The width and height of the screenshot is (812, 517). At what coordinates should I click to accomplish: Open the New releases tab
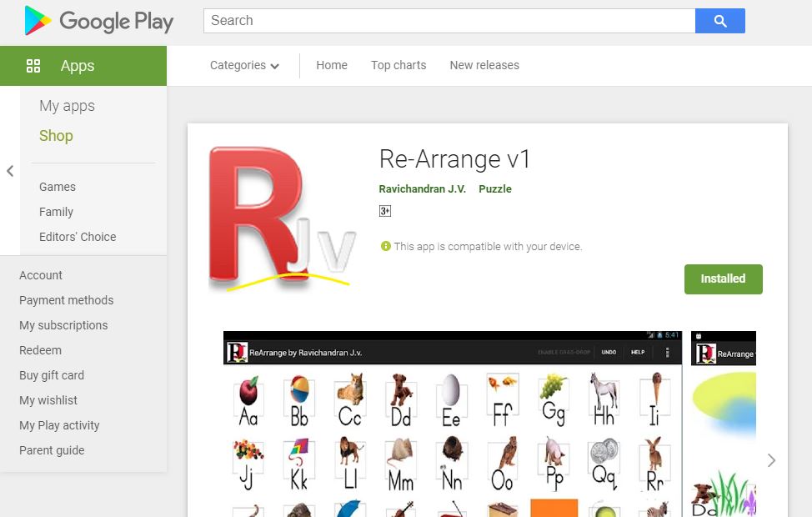point(484,65)
